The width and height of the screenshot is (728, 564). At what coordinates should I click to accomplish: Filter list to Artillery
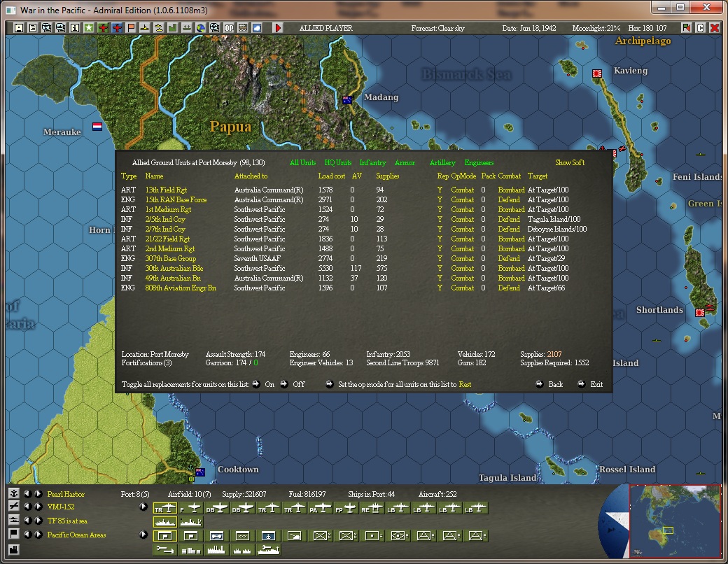click(442, 162)
